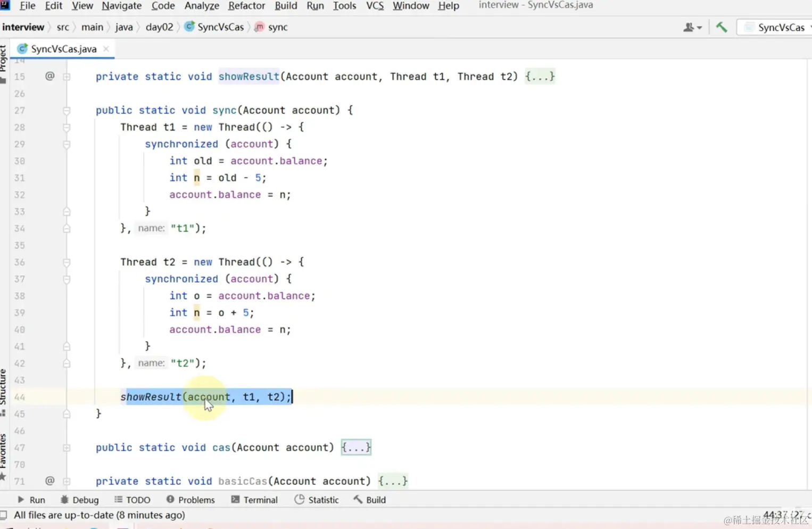The height and width of the screenshot is (529, 812).
Task: Click 'int o = account.balance;' on line 38
Action: (243, 295)
